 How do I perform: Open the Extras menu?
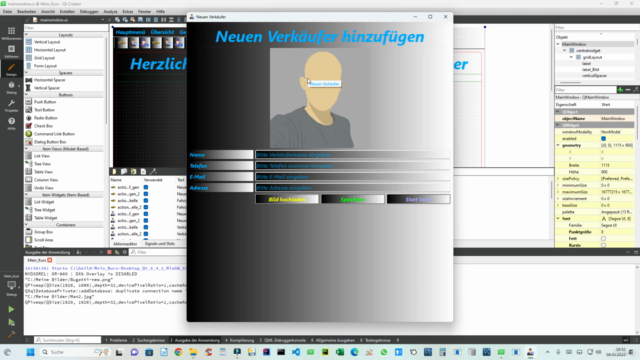(x=128, y=11)
